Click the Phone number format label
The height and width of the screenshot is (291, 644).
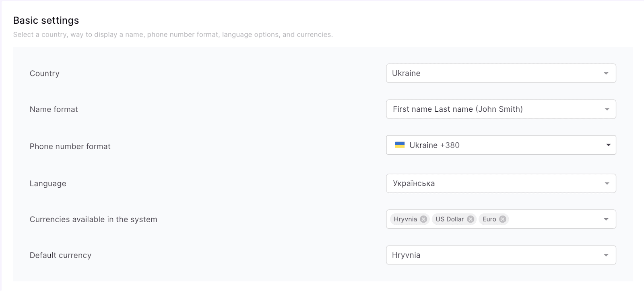70,146
